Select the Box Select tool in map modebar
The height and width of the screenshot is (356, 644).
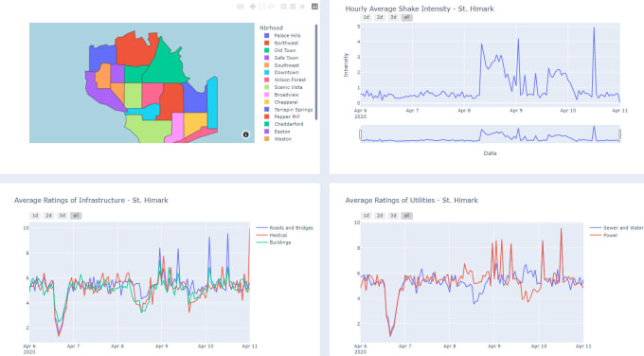coord(261,7)
